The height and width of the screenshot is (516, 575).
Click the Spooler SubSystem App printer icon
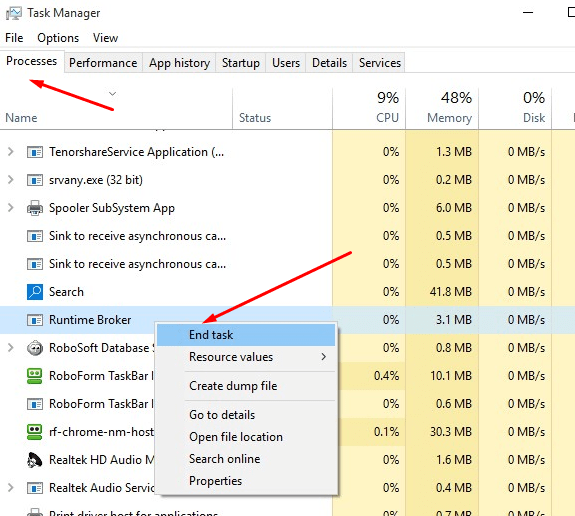(x=35, y=208)
